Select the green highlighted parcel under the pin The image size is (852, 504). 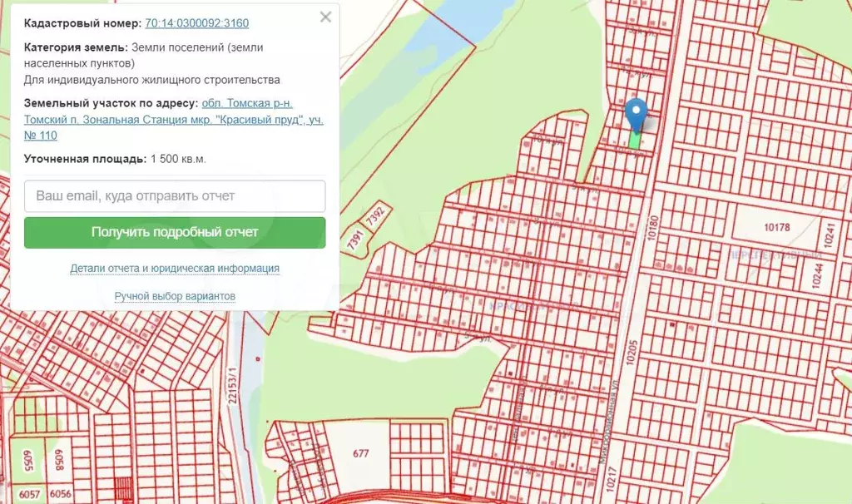pos(635,141)
